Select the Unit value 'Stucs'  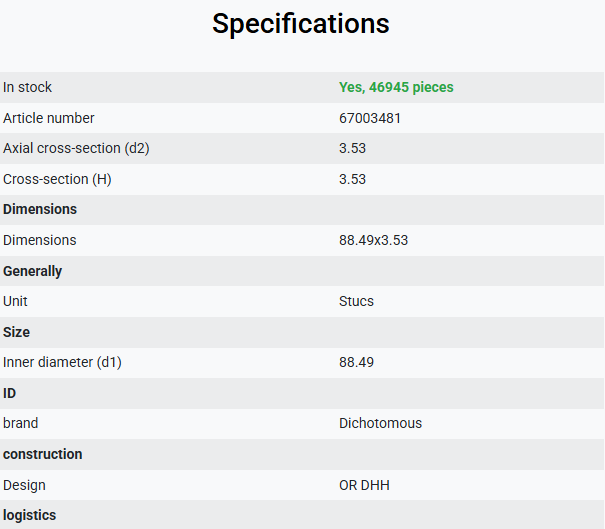pos(356,301)
